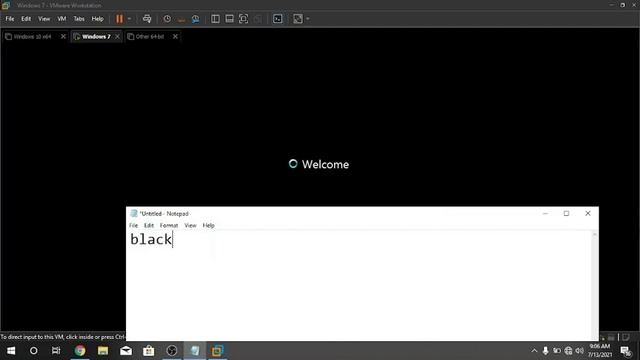Open the Tabs menu in VMware

pyautogui.click(x=79, y=19)
